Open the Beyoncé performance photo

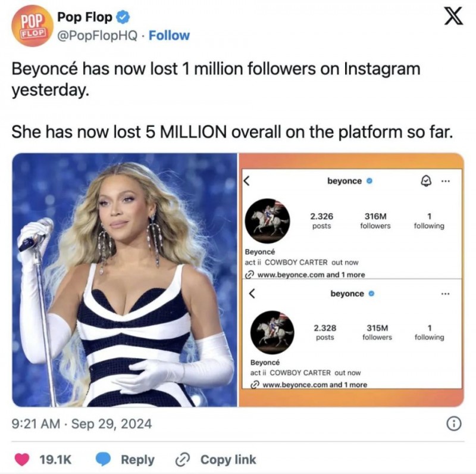coord(124,279)
